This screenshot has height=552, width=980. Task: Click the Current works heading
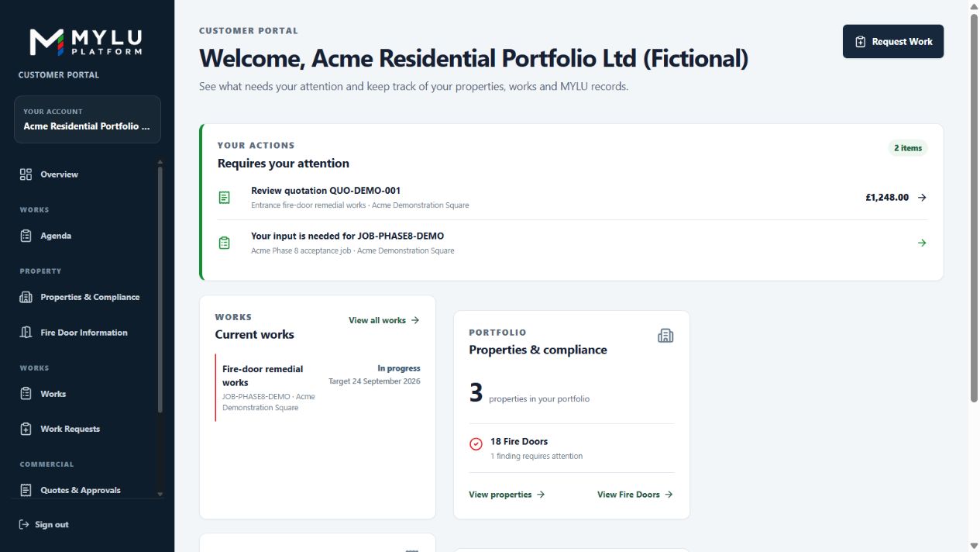255,335
